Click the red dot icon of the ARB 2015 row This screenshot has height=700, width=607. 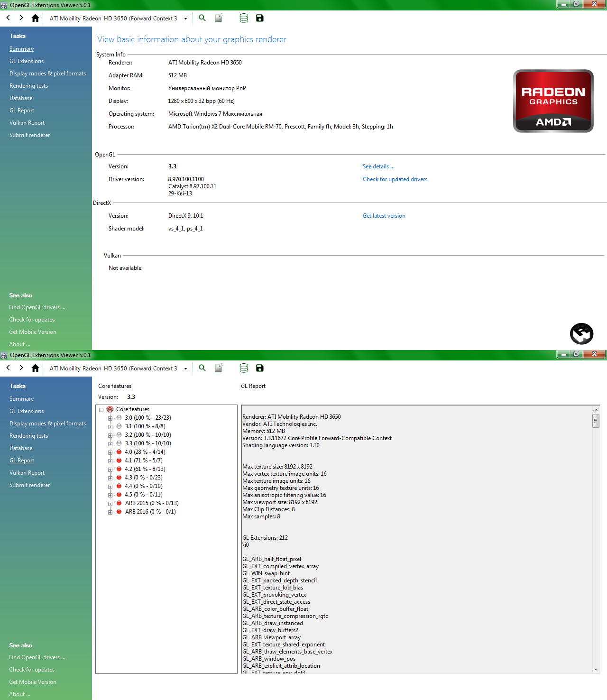tap(119, 503)
